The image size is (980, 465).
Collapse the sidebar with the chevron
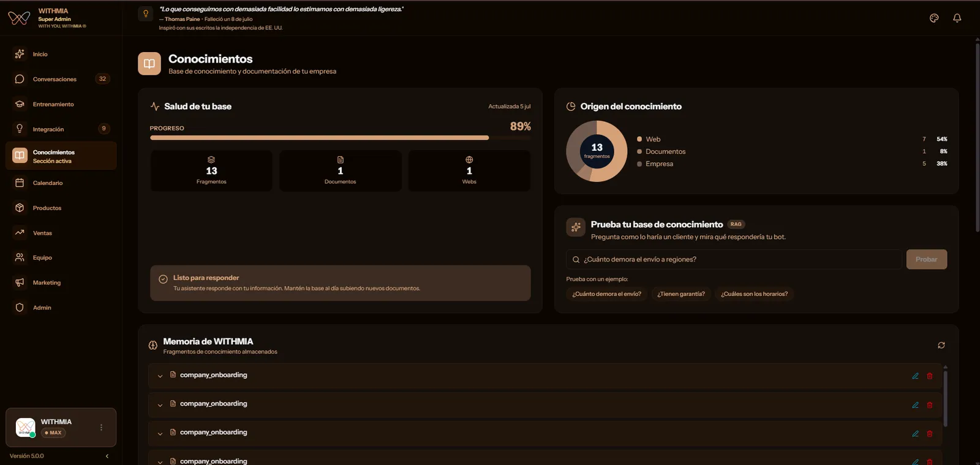click(107, 456)
